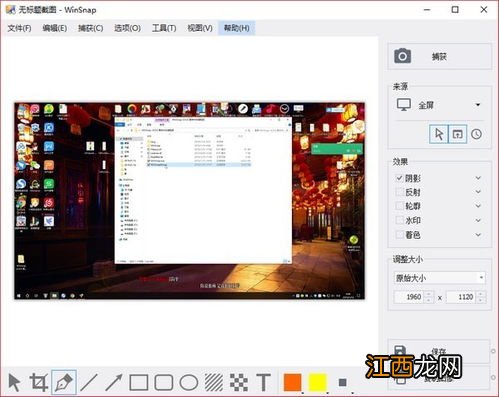This screenshot has width=499, height=397.
Task: Select the Crop tool
Action: pyautogui.click(x=39, y=382)
